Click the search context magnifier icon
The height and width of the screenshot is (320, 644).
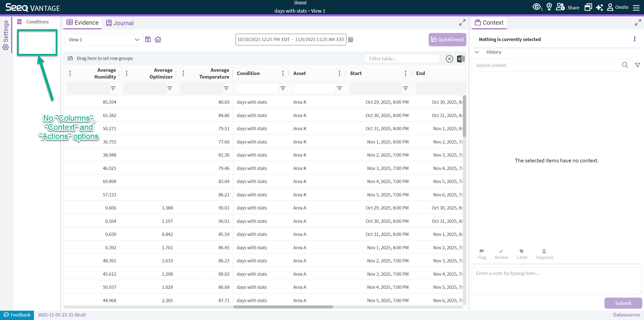[625, 65]
